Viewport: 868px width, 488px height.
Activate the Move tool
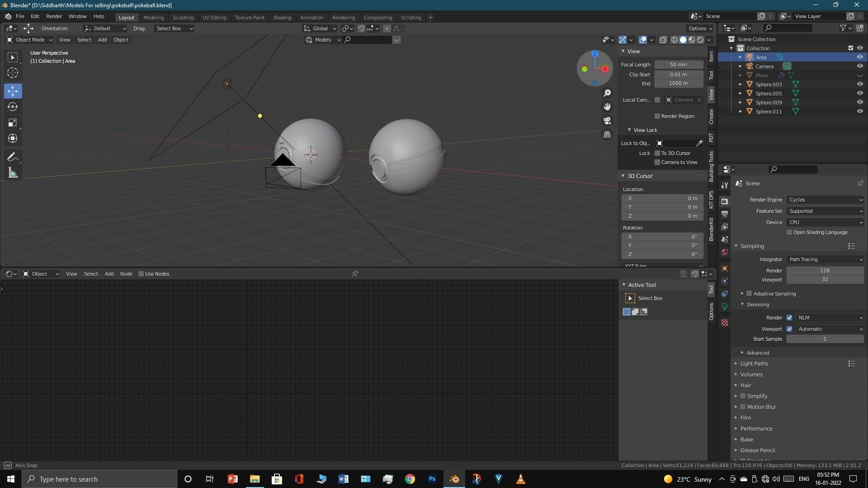13,91
